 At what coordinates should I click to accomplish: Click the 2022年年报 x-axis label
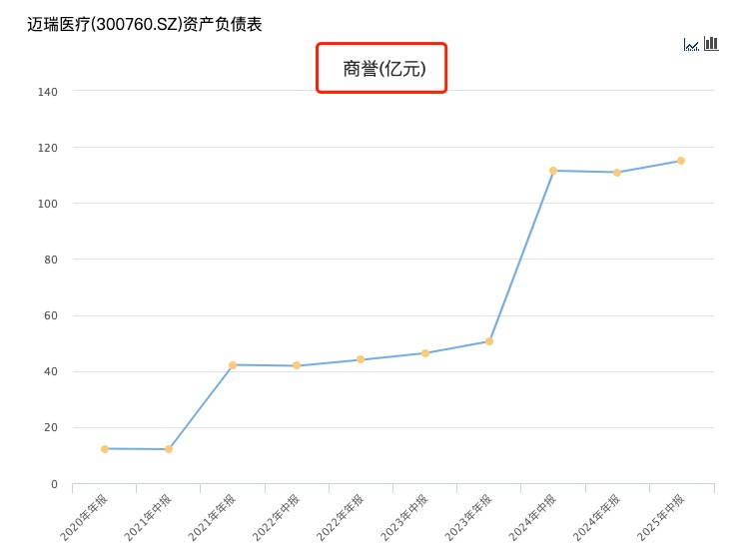tap(340, 517)
